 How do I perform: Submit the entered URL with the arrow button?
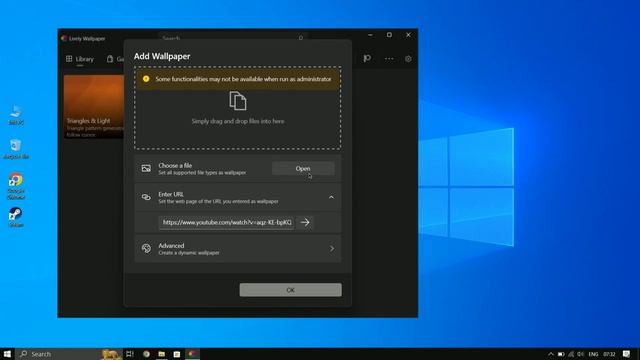point(305,222)
